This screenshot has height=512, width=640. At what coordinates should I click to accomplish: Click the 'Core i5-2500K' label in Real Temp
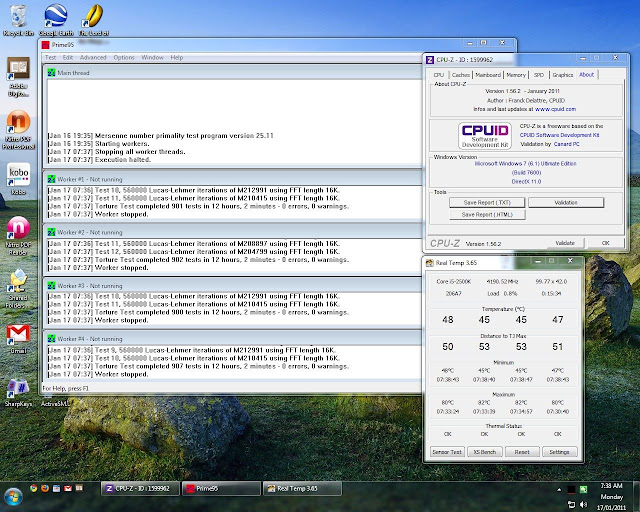(453, 282)
